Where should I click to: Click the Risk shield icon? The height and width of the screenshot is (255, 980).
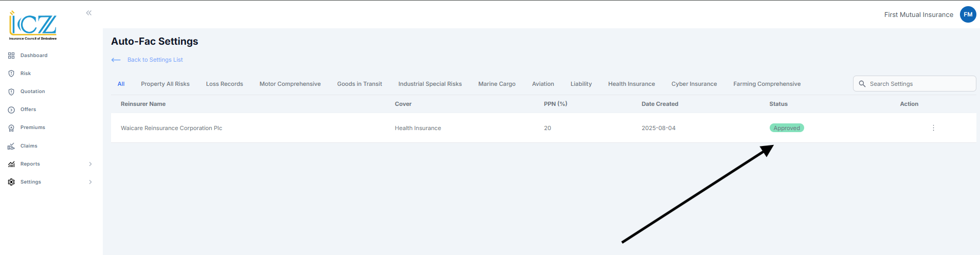11,74
